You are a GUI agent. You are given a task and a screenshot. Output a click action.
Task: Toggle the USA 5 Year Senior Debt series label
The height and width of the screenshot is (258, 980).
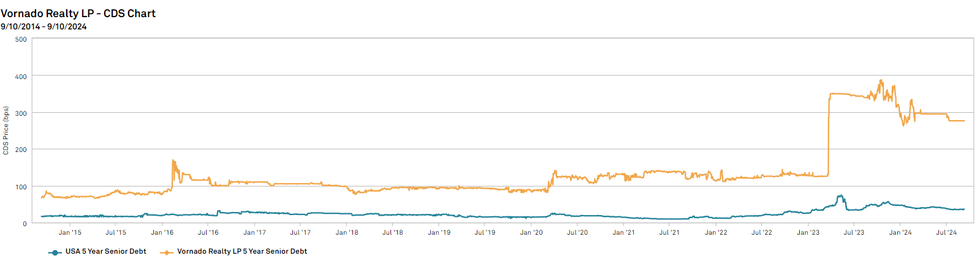(105, 251)
